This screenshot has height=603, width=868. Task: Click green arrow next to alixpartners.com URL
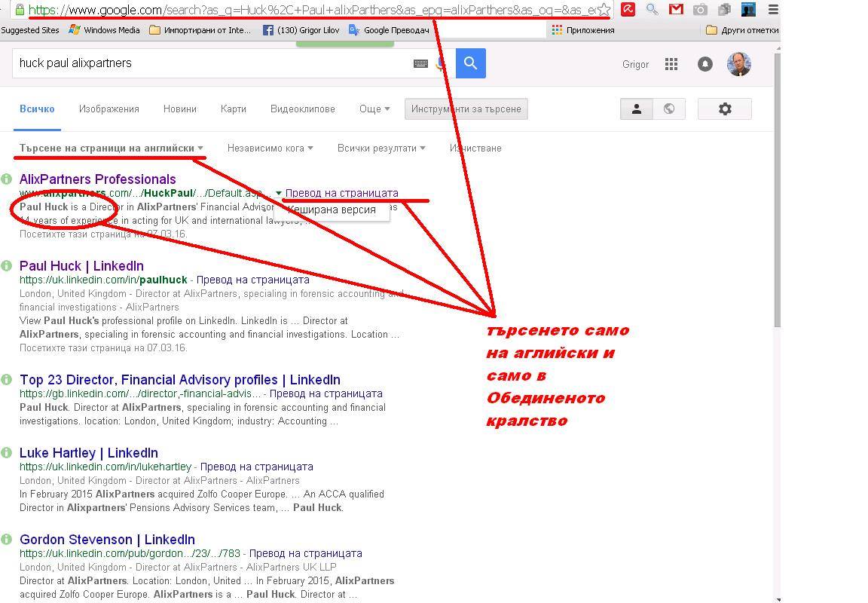pyautogui.click(x=279, y=193)
